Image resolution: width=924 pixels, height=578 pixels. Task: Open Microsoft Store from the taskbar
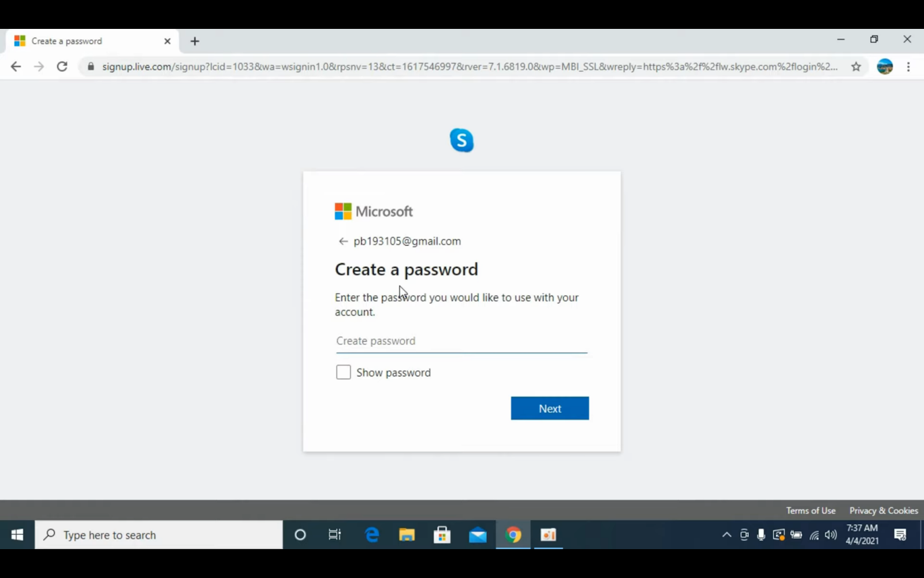click(442, 535)
